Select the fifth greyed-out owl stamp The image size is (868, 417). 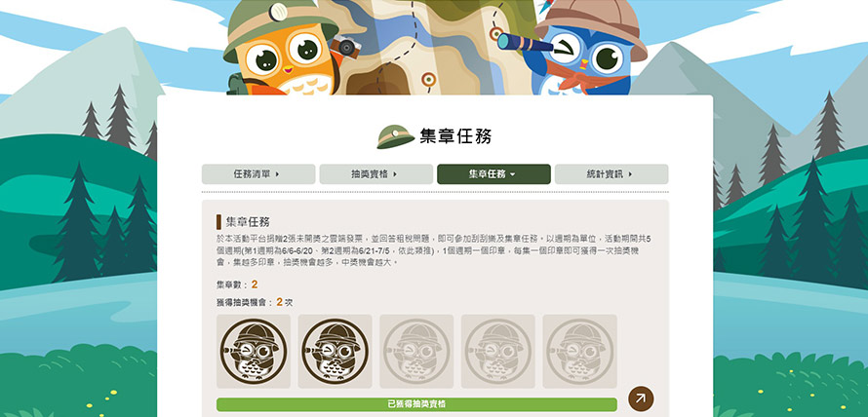(579, 351)
